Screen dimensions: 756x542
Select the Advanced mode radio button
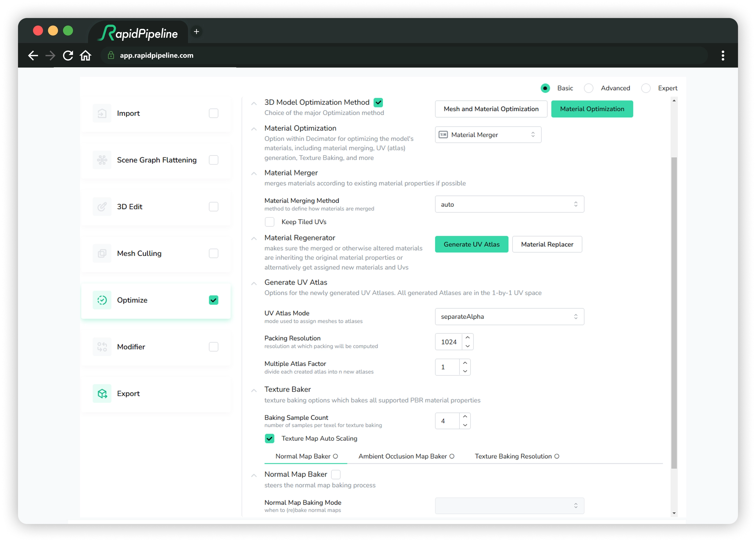(x=589, y=88)
